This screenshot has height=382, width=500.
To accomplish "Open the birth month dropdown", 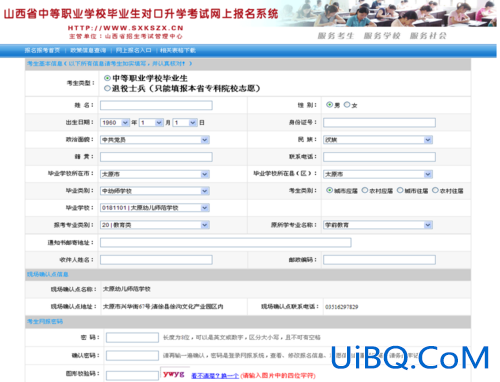I will click(x=151, y=123).
